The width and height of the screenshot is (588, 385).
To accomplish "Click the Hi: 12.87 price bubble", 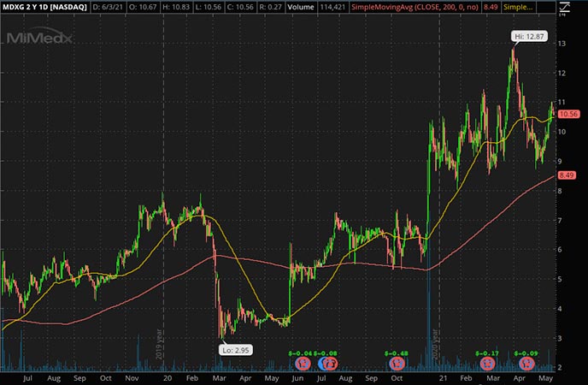I will pos(529,37).
